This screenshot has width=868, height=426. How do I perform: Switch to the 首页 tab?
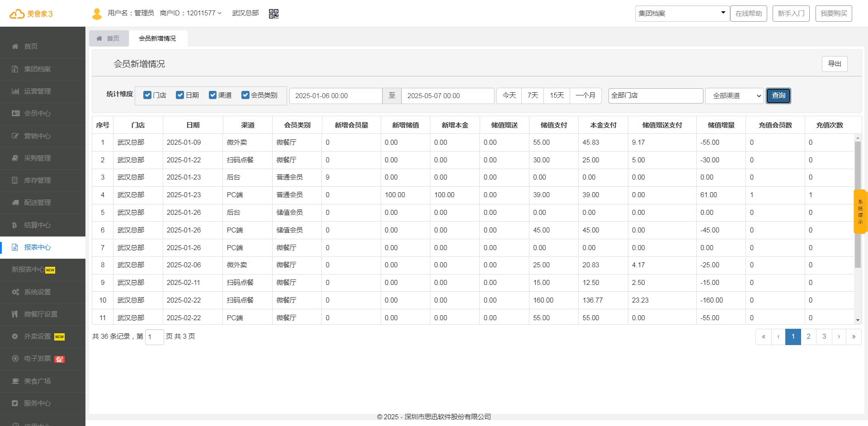click(108, 38)
